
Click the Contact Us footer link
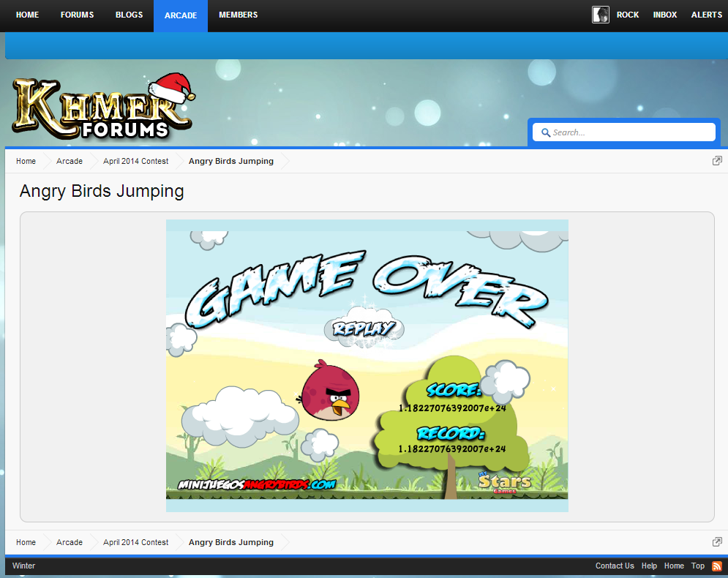(x=615, y=566)
